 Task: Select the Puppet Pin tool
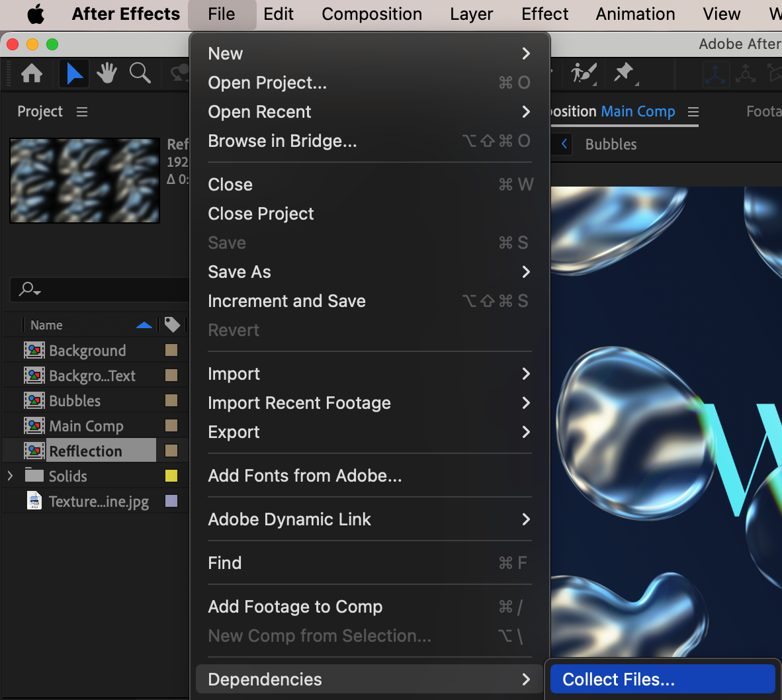624,73
